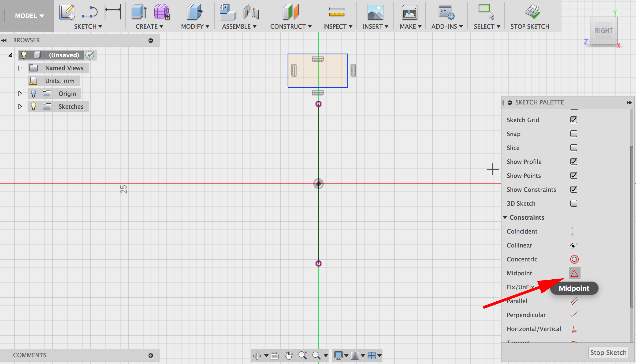Click the Orbit navigation icon

257,355
